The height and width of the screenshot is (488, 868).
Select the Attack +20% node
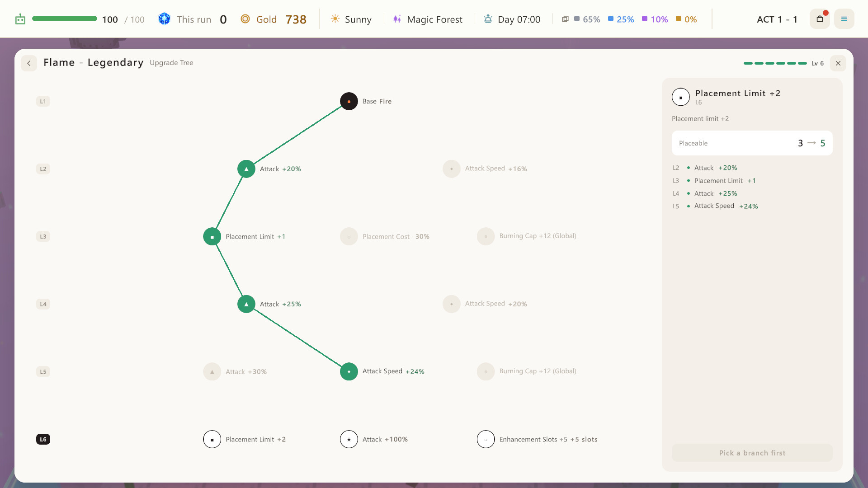click(246, 169)
